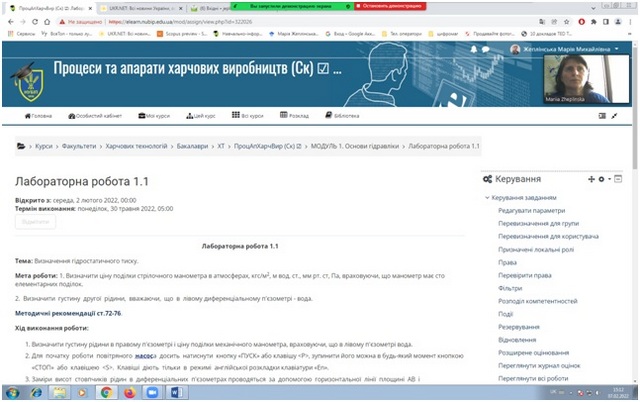Open Редагувати параметри
The height and width of the screenshot is (402, 640).
coord(531,211)
